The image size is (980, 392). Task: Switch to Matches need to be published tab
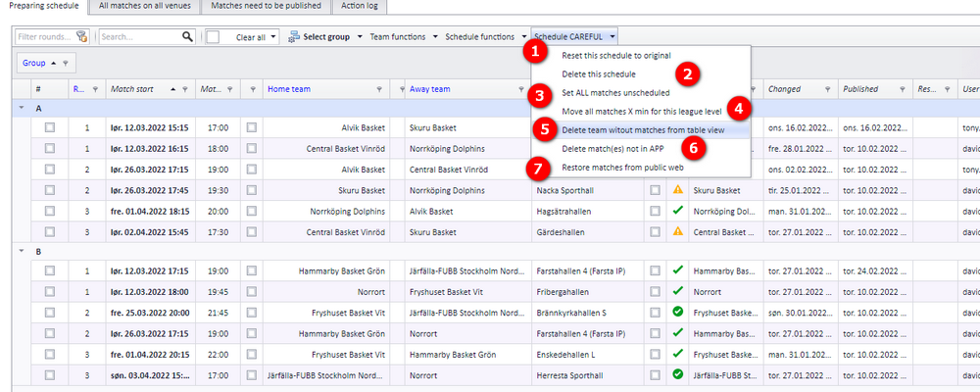267,6
